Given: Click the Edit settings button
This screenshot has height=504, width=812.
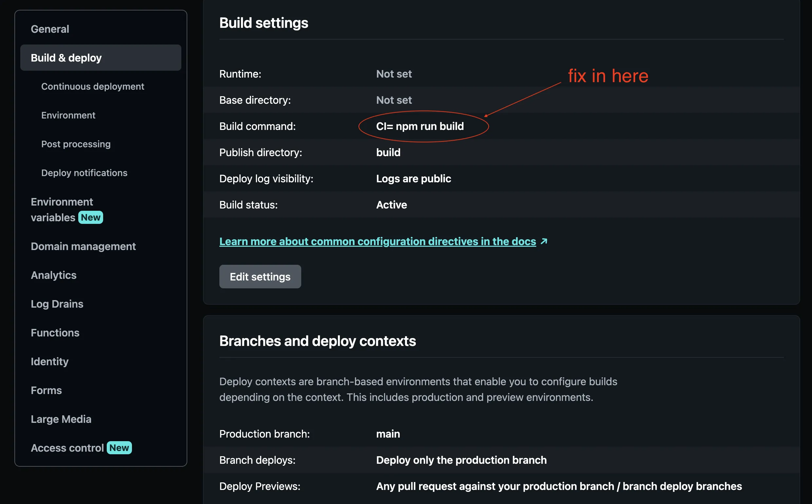Looking at the screenshot, I should [x=260, y=277].
